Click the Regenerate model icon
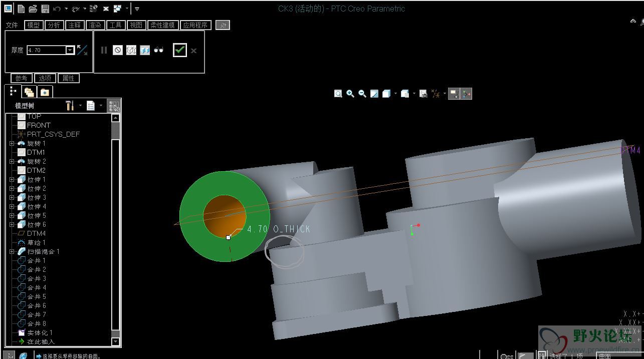The width and height of the screenshot is (644, 359). tap(93, 9)
